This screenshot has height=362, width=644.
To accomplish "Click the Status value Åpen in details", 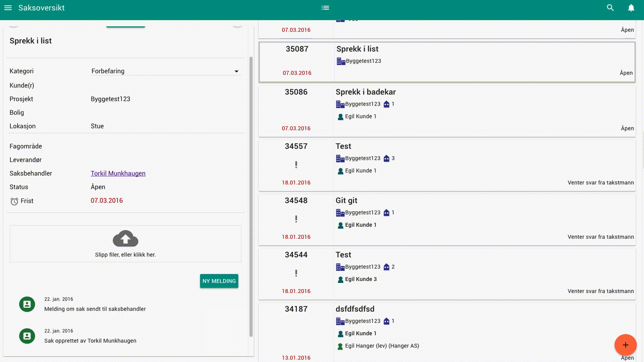I will (x=98, y=187).
